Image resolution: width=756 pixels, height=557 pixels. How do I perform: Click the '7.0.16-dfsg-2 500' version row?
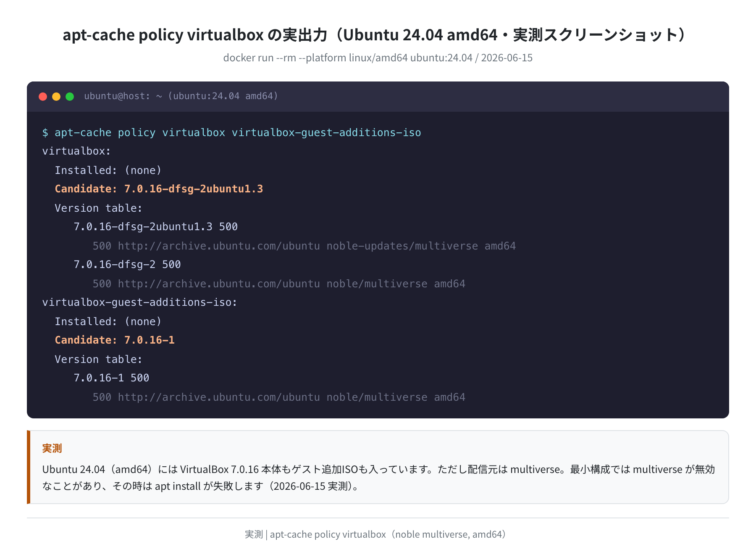[127, 265]
